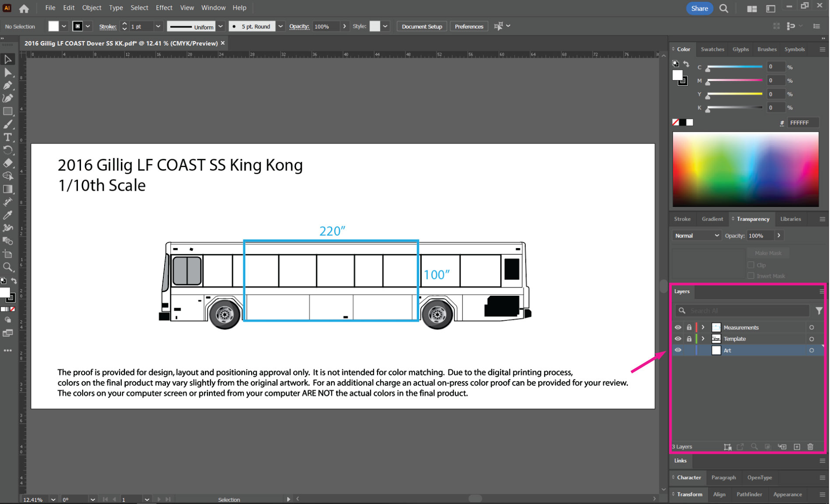
Task: Toggle visibility of the Art layer
Action: 678,350
